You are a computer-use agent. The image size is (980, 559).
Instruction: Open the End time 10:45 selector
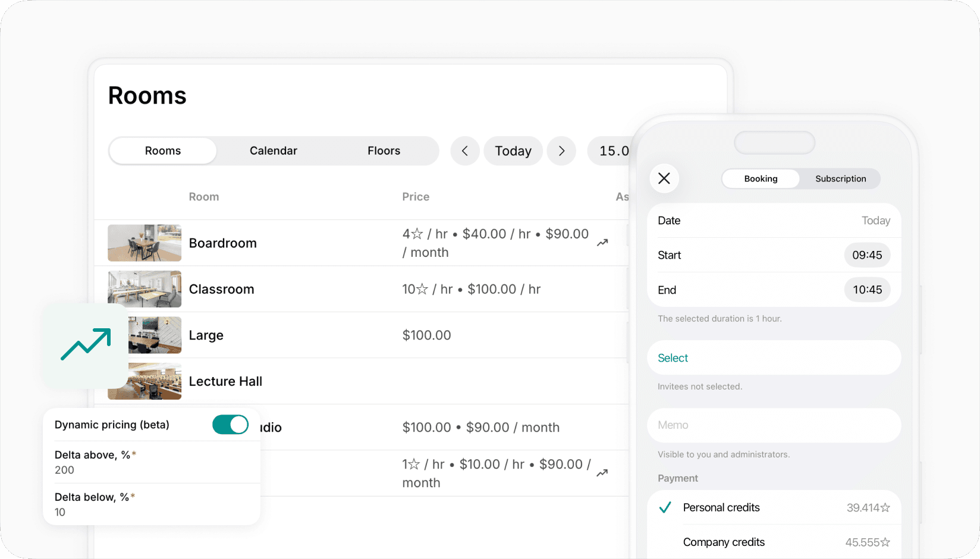pos(867,290)
